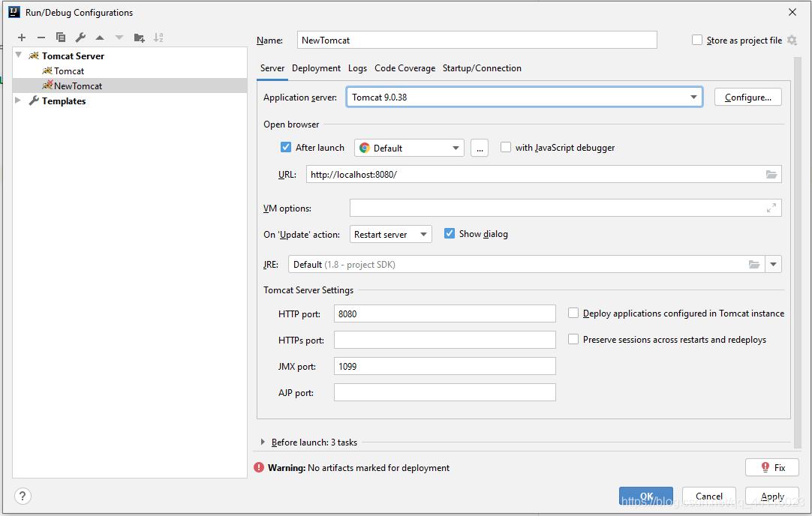Click the Remove Configuration minus icon
The width and height of the screenshot is (812, 516).
41,37
